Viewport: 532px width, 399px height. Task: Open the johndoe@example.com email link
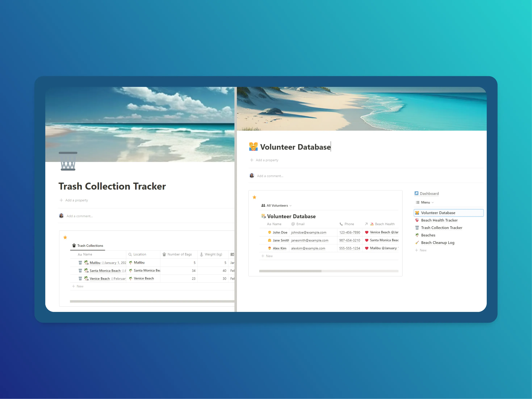pyautogui.click(x=309, y=233)
